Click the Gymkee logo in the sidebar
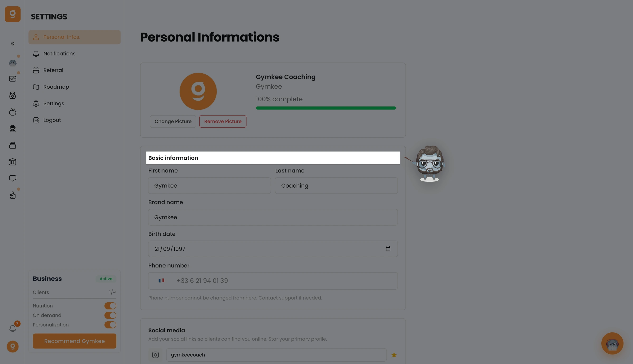The image size is (633, 364). point(13,14)
